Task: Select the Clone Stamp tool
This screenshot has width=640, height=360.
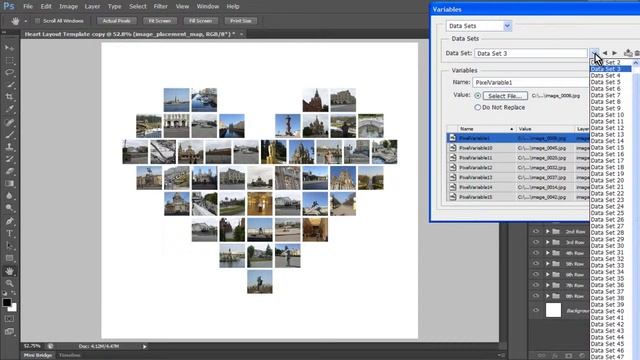Action: pos(9,147)
